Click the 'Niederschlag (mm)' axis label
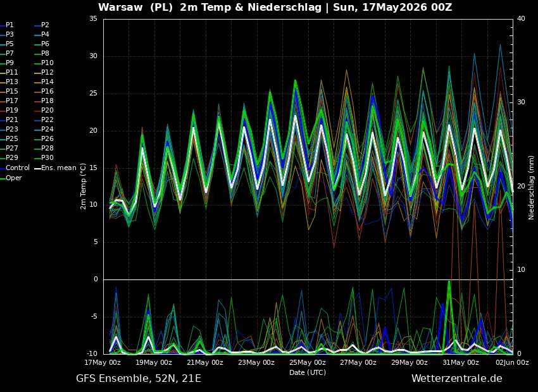The height and width of the screenshot is (392, 538). (531, 187)
